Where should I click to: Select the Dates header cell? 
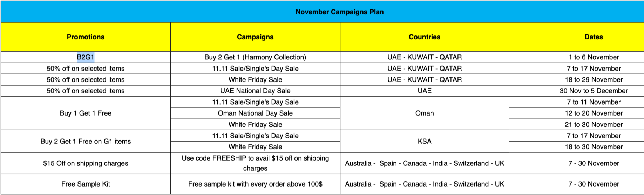point(594,37)
